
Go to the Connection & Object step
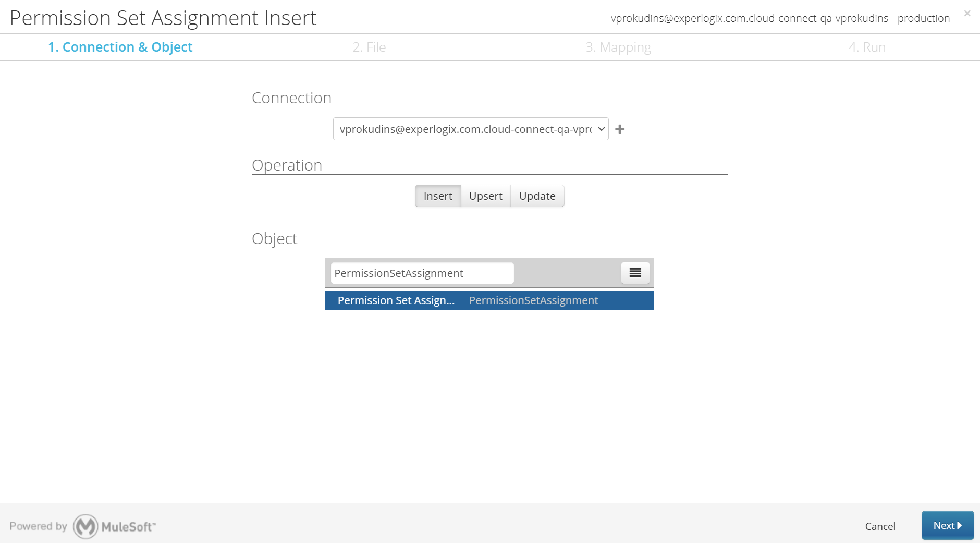coord(120,47)
